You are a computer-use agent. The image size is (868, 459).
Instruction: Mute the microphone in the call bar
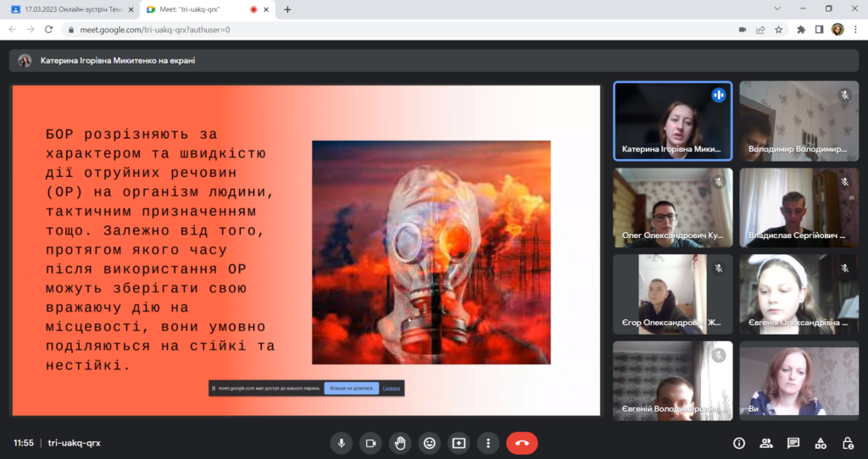coord(342,443)
